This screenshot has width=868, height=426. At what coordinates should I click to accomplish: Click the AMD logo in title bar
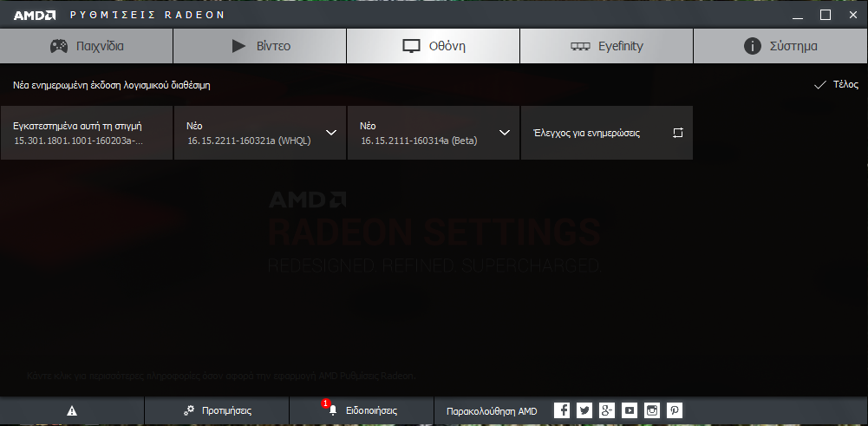[x=35, y=15]
